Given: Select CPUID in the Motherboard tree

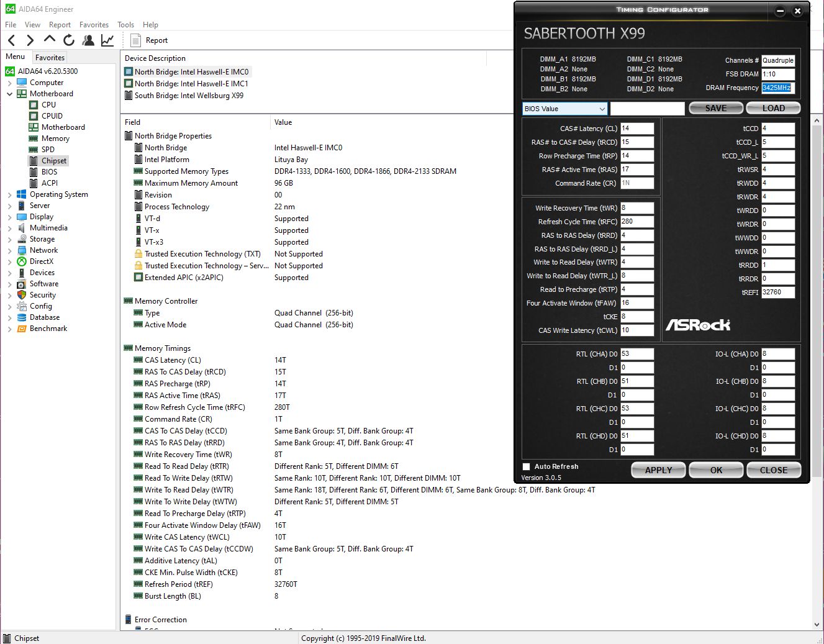Looking at the screenshot, I should click(x=52, y=116).
